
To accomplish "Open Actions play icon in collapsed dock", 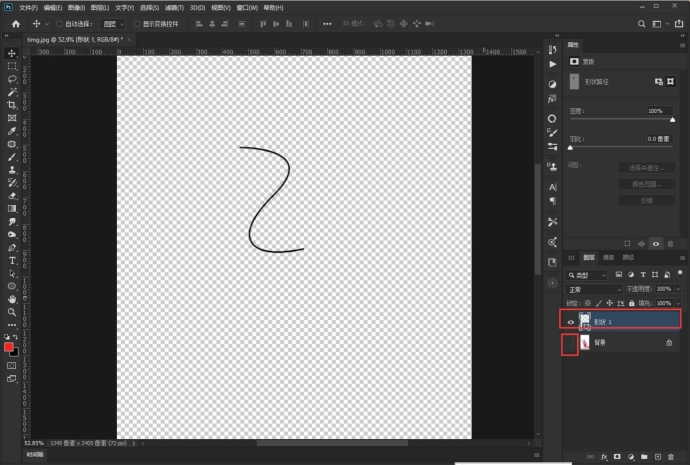I will 553,64.
